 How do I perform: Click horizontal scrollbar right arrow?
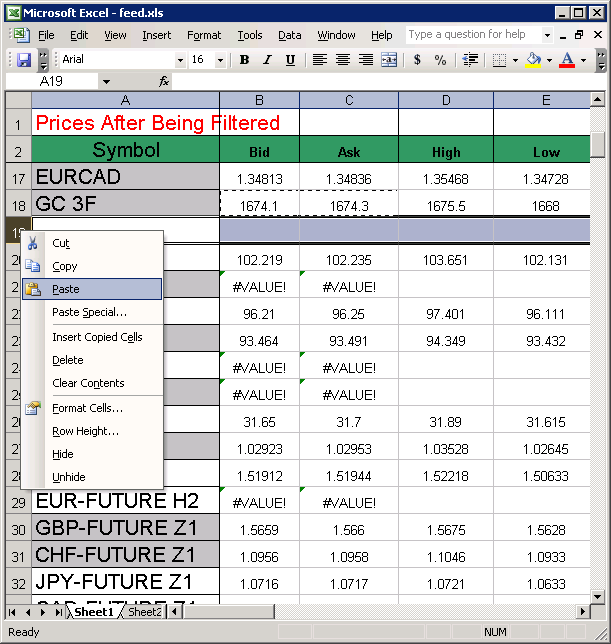(583, 612)
